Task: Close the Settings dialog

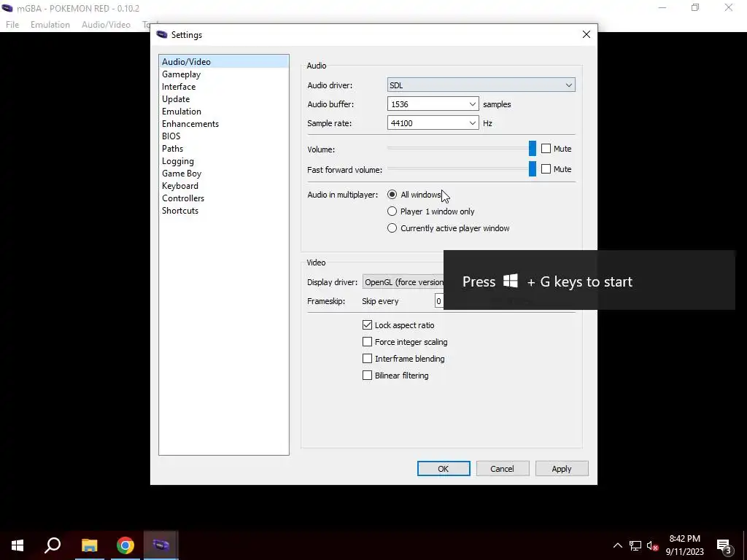Action: [587, 34]
